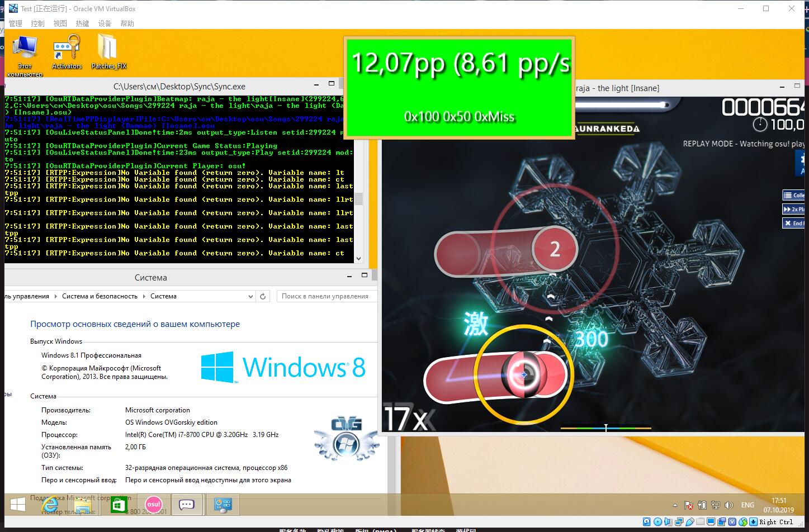Click End Replay button in osu!
The image size is (809, 532).
[793, 223]
